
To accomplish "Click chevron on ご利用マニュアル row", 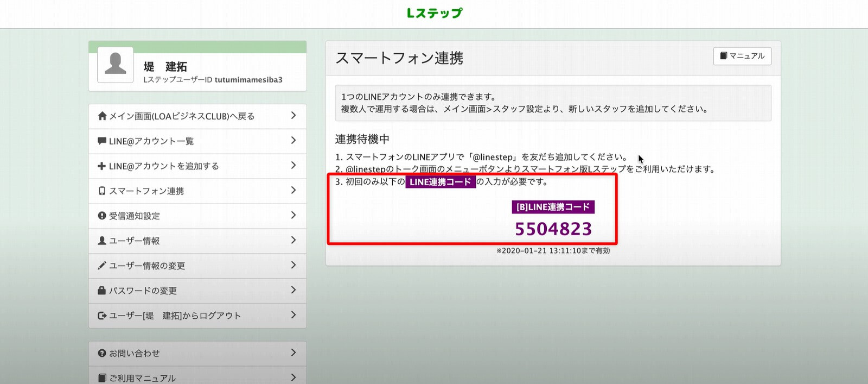I will coord(293,377).
